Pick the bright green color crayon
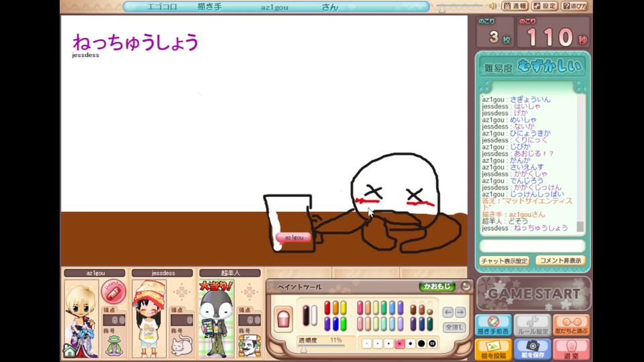Screen dimensions: 644x362 tap(343, 324)
